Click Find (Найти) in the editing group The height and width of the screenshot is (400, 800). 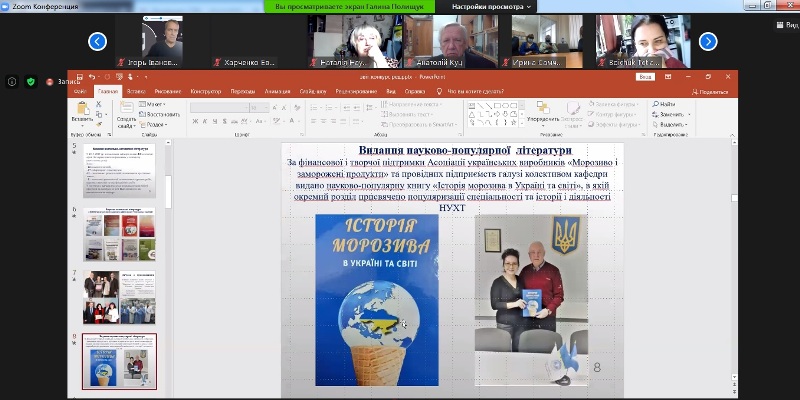[664, 104]
